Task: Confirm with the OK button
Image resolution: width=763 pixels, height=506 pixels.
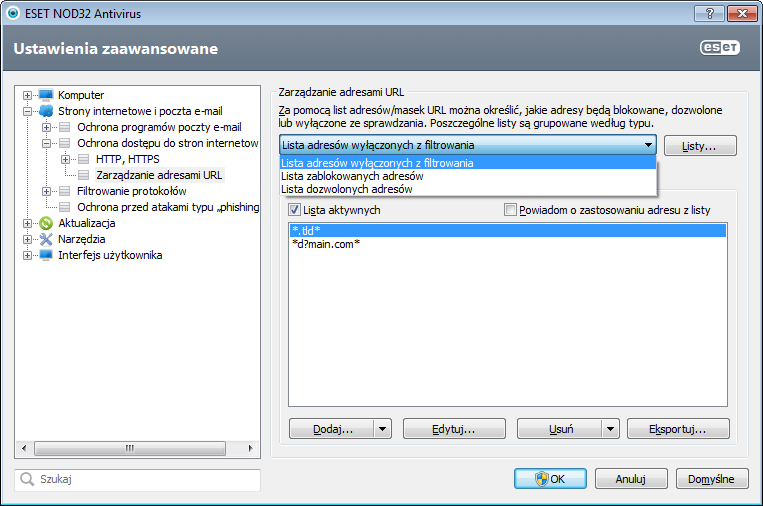Action: pos(550,479)
